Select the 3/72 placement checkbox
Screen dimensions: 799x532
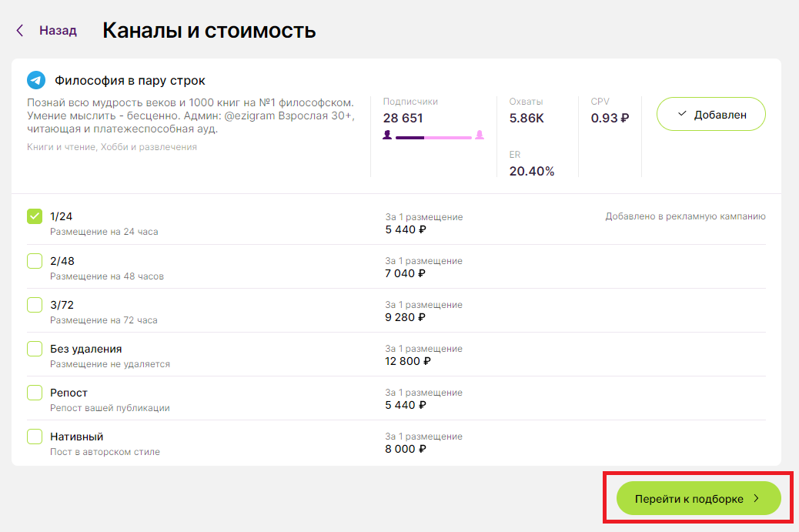(34, 304)
